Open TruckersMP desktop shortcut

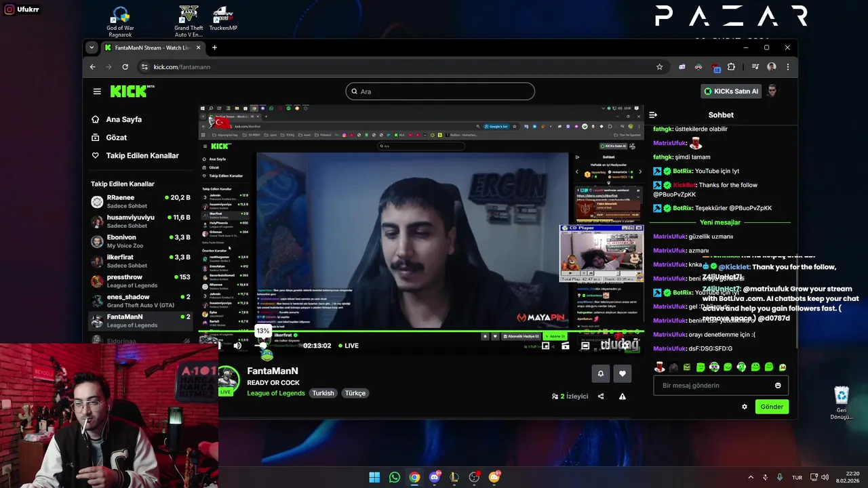[223, 19]
